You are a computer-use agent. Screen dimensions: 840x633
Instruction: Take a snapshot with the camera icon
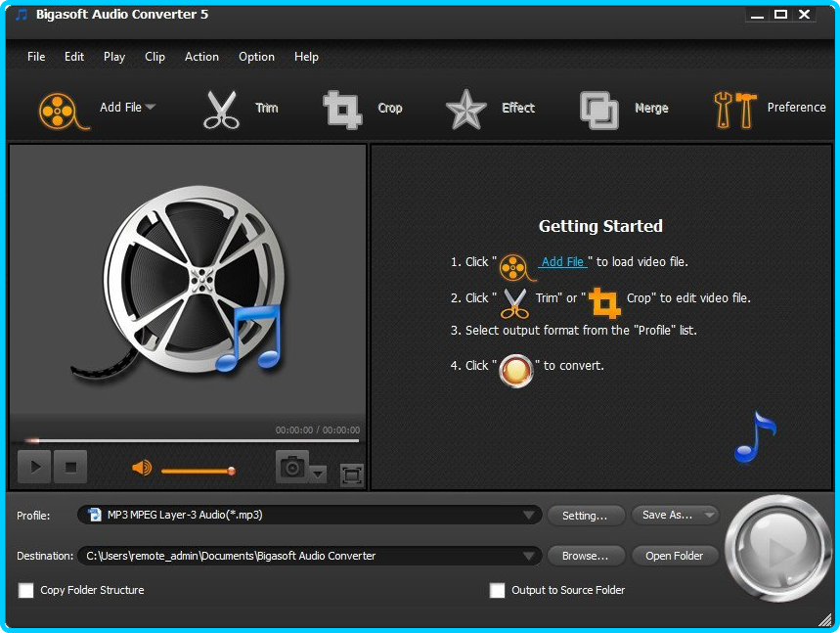coord(292,467)
